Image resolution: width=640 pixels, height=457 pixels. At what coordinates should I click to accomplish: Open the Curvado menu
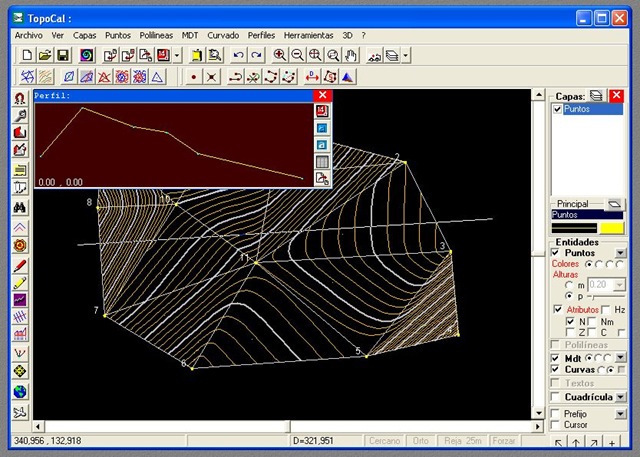click(223, 34)
